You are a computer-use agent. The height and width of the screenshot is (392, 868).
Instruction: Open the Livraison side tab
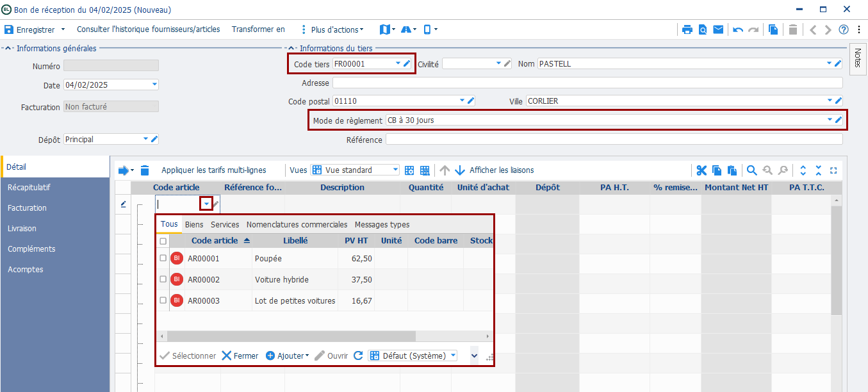22,229
